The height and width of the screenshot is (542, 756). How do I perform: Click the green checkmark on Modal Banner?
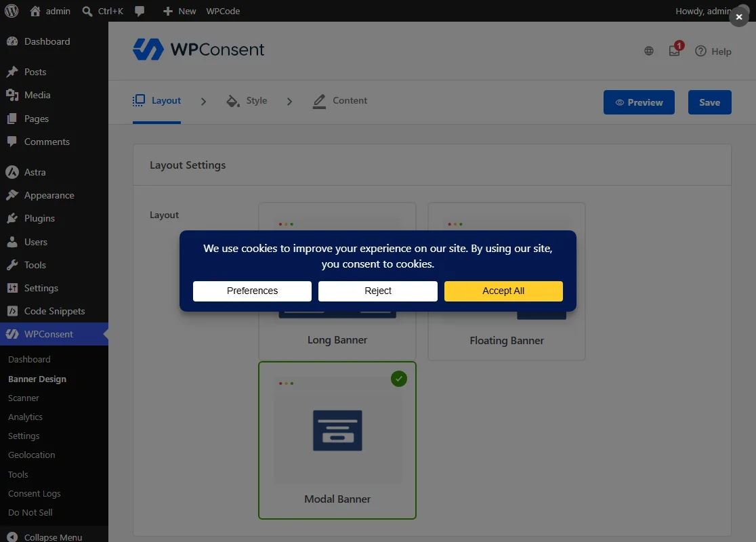click(399, 379)
